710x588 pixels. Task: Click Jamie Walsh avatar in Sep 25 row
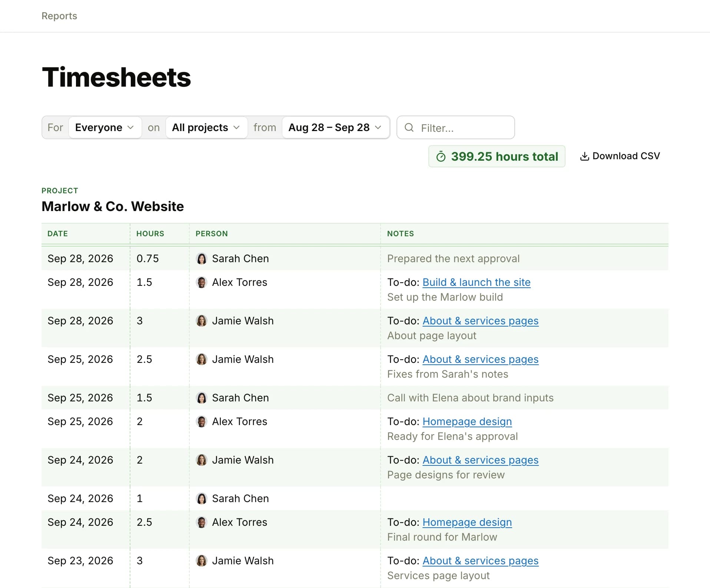(x=202, y=359)
